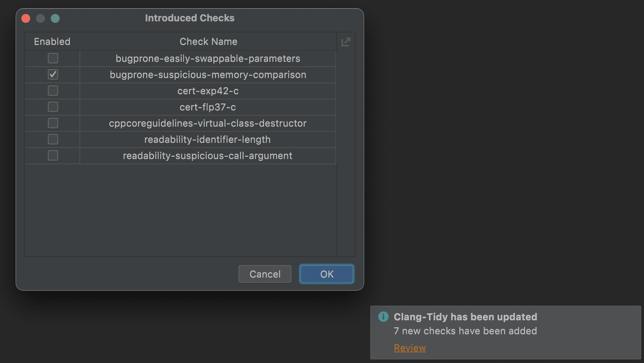644x363 pixels.
Task: Click the OK button
Action: click(327, 274)
